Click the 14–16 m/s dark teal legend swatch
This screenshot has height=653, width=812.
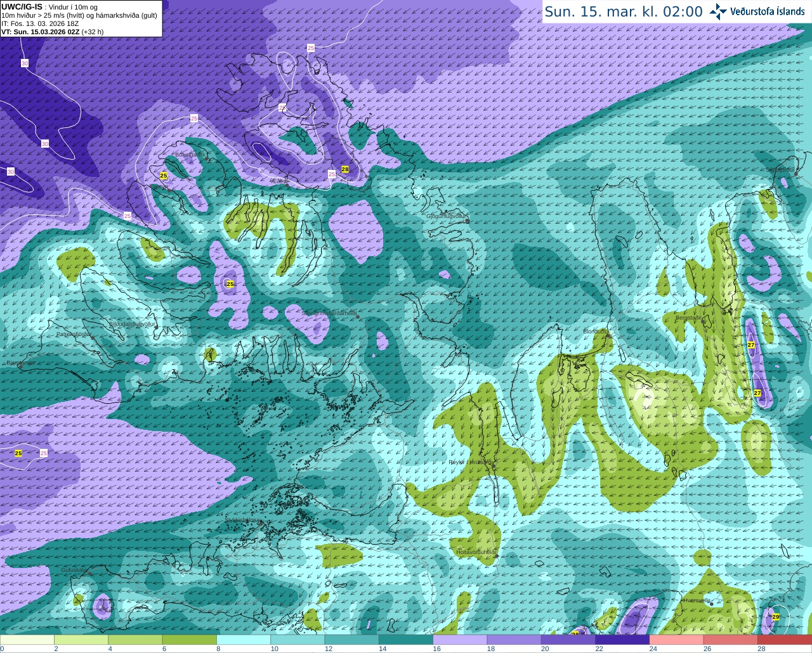pos(406,640)
